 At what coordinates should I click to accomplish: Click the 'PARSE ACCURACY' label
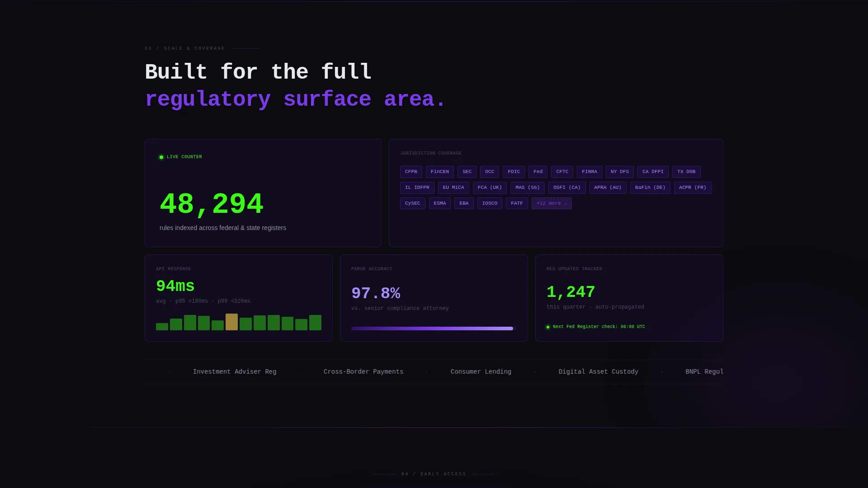[x=372, y=269]
